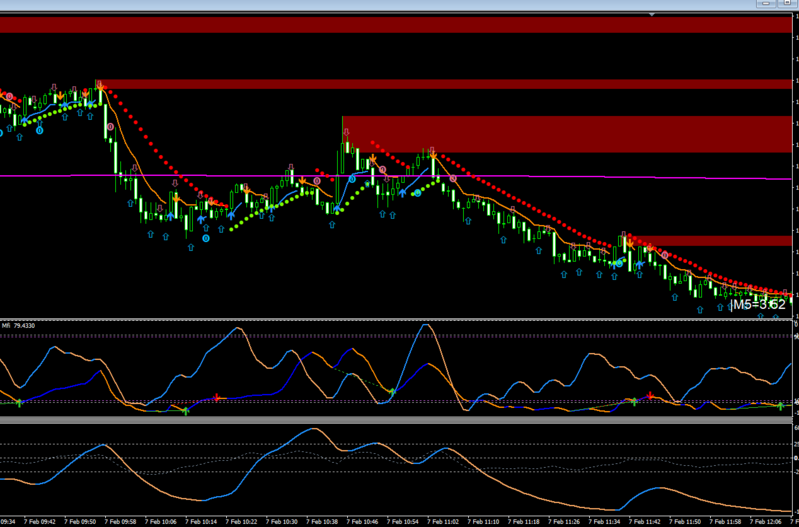The image size is (799, 527).
Task: Click the 7 Feb 10:38 time label
Action: [x=323, y=522]
